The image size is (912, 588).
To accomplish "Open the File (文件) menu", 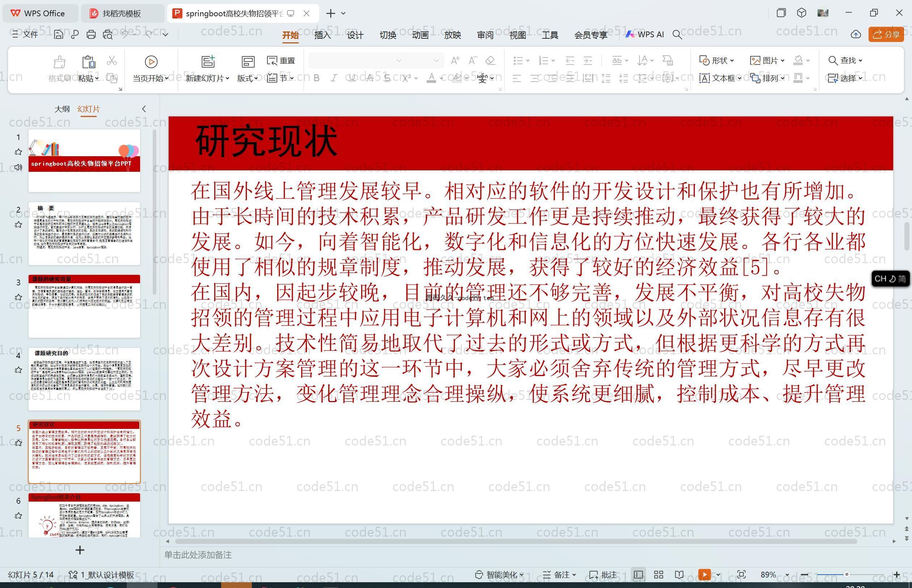I will tap(25, 34).
